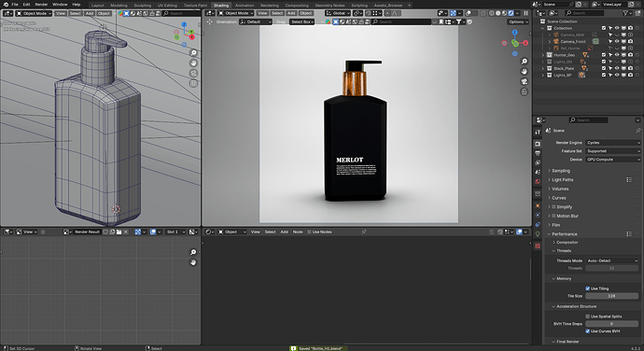Expand the Sampling panel
Screen dimensions: 644x351
pyautogui.click(x=561, y=171)
